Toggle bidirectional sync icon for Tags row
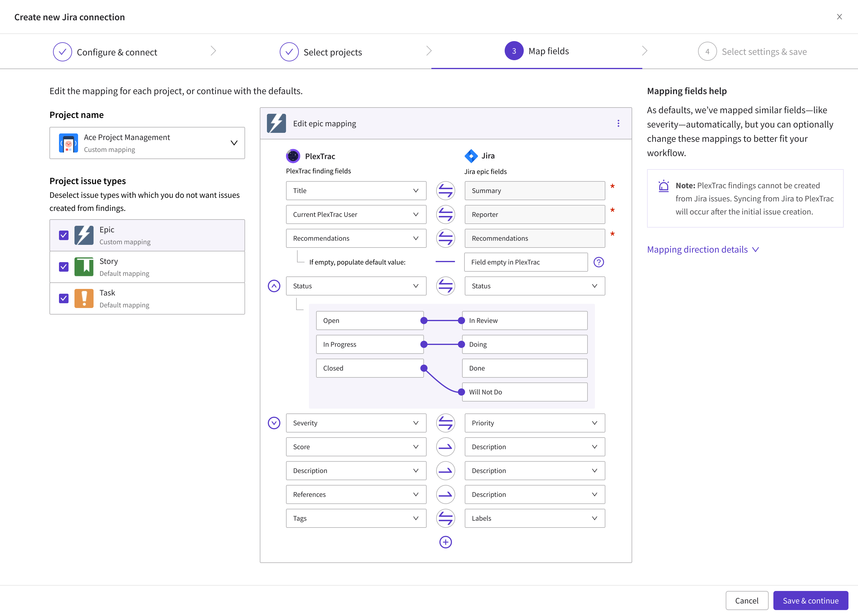Viewport: 858px width, 616px height. click(x=445, y=518)
